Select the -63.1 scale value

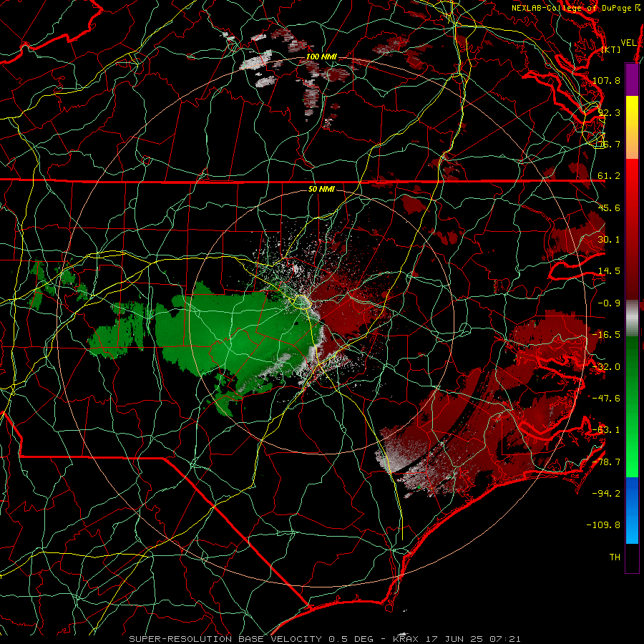(606, 430)
